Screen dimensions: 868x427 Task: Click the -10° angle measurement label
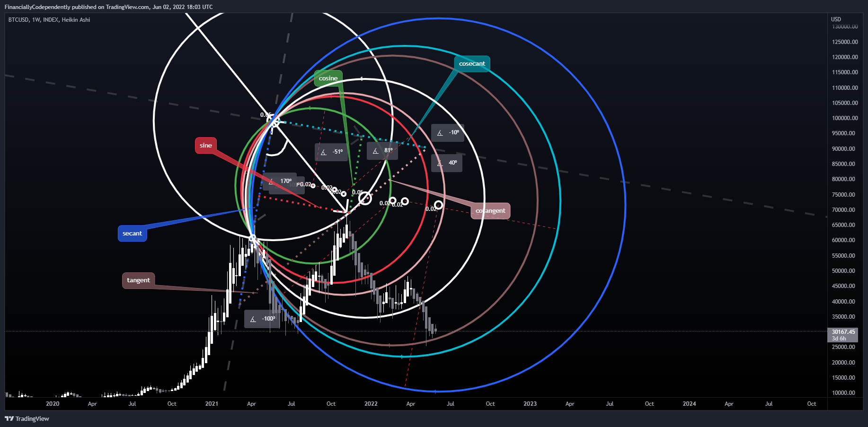pyautogui.click(x=448, y=133)
